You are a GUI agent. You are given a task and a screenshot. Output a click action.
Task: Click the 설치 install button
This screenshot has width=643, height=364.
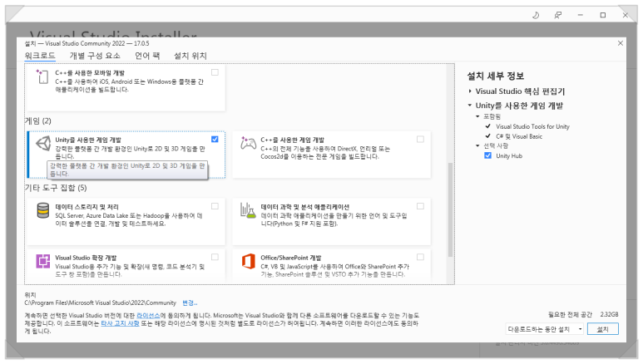coord(602,329)
